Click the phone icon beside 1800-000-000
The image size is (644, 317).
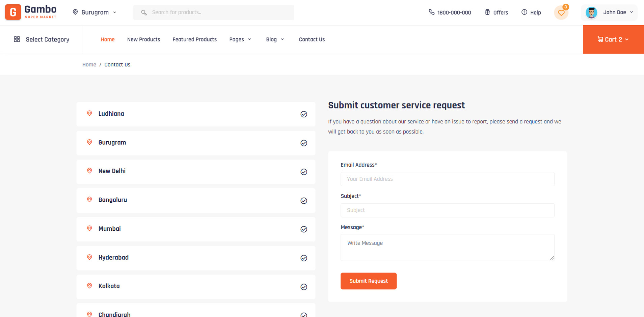pos(431,12)
